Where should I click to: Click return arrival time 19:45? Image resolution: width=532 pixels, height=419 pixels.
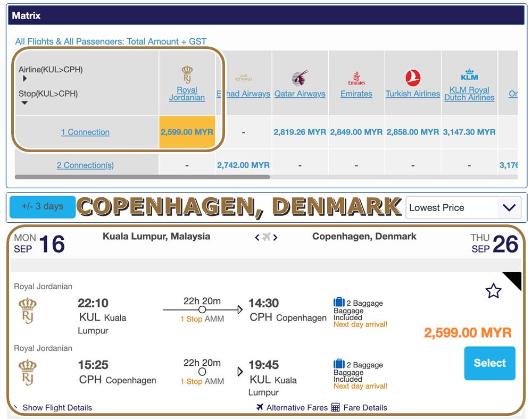click(x=264, y=365)
